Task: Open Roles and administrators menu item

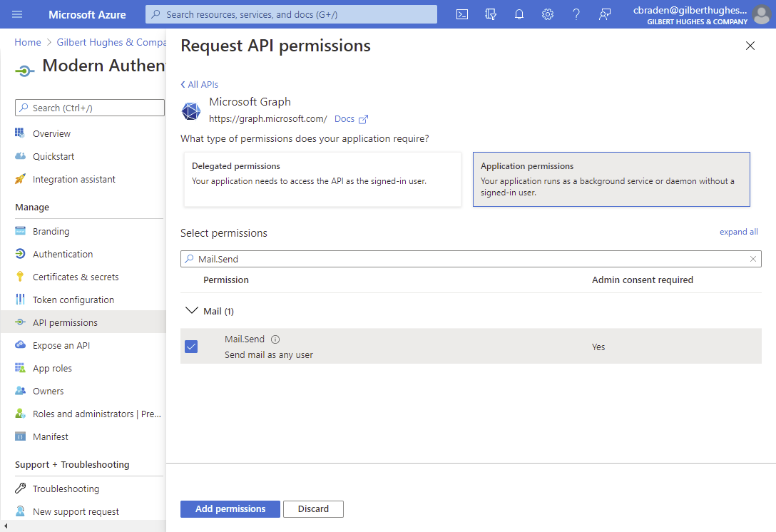Action: point(96,414)
